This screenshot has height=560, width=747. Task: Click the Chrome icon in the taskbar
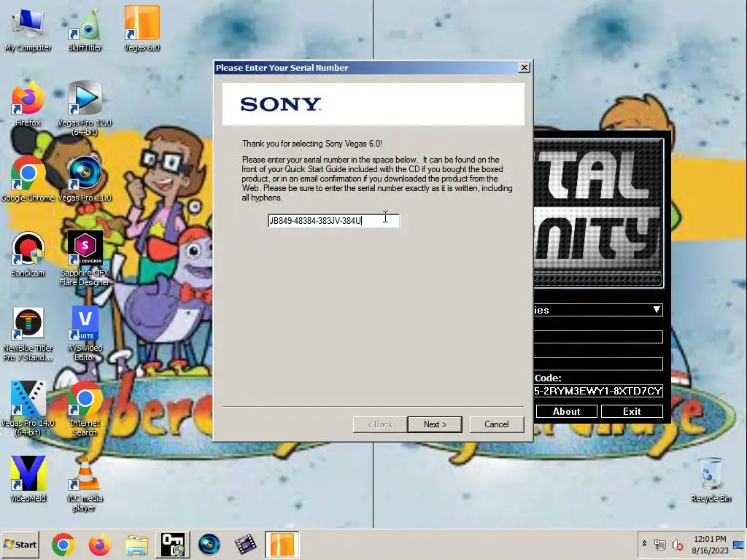(x=63, y=544)
